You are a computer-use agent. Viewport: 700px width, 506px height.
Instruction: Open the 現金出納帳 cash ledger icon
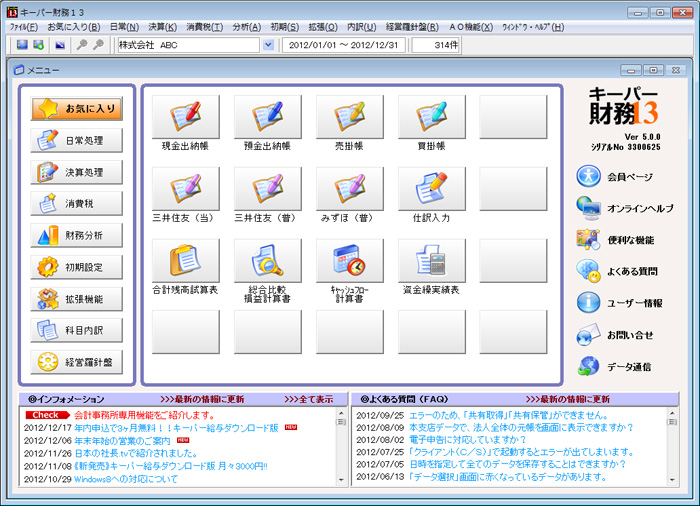click(186, 117)
